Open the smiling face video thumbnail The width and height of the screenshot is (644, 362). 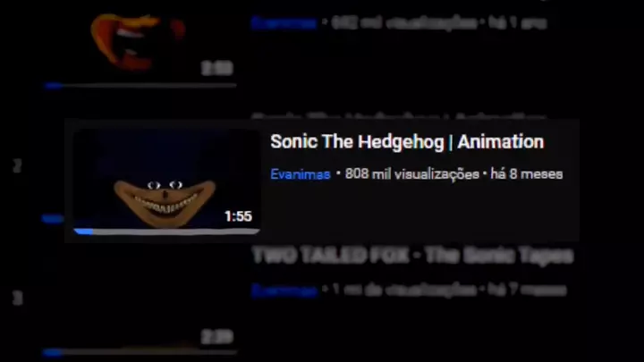166,181
